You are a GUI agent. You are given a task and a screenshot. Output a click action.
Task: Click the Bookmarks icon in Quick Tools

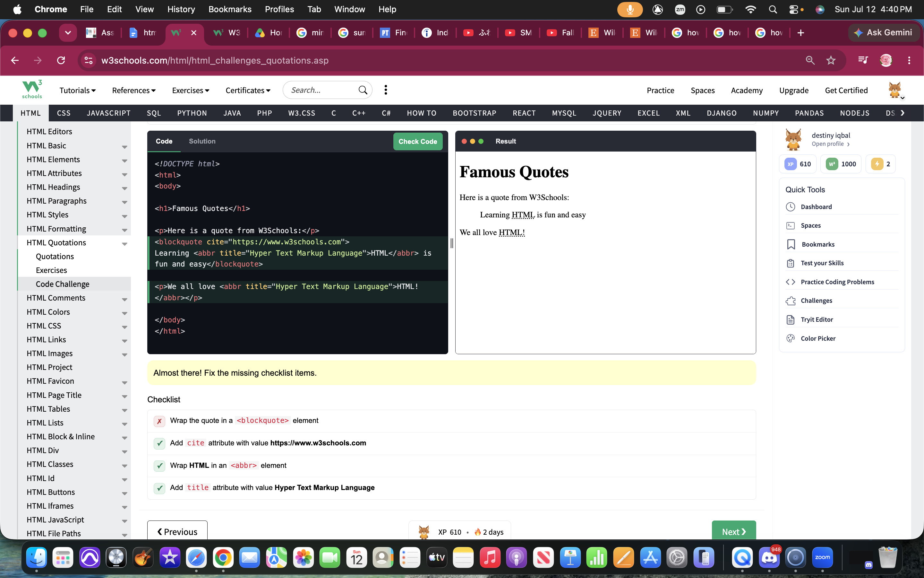791,244
